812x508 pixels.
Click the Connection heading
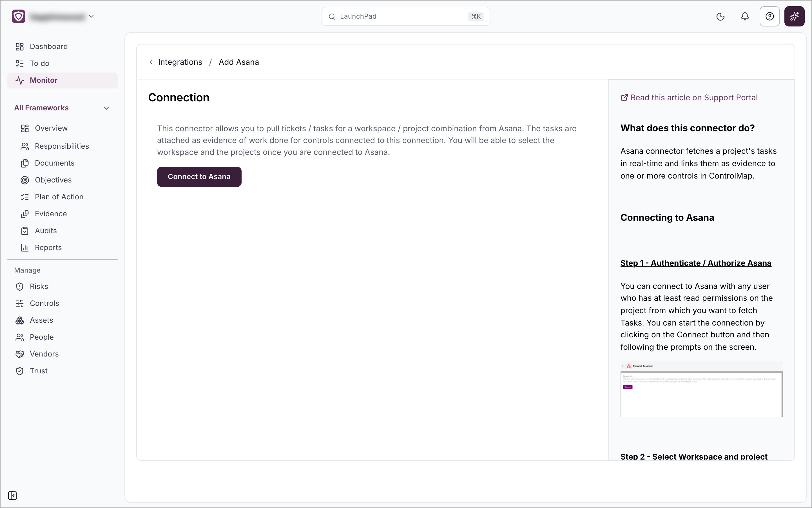click(x=179, y=97)
